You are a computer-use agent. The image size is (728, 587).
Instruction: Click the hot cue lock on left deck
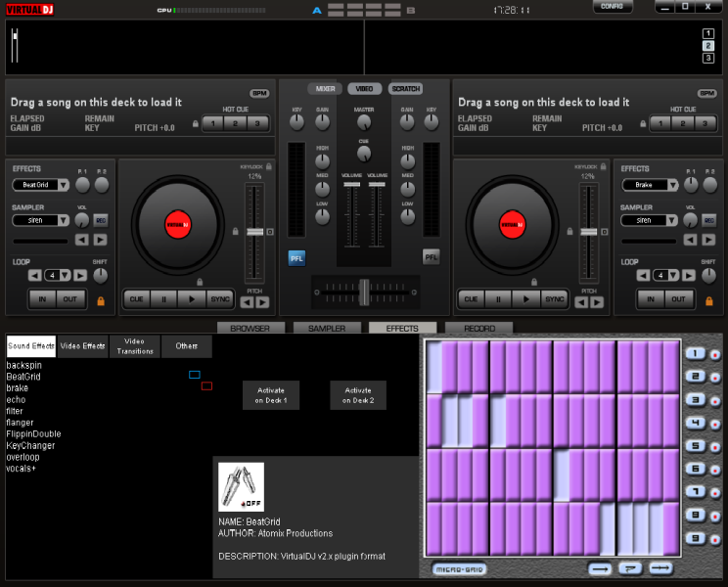tap(195, 124)
